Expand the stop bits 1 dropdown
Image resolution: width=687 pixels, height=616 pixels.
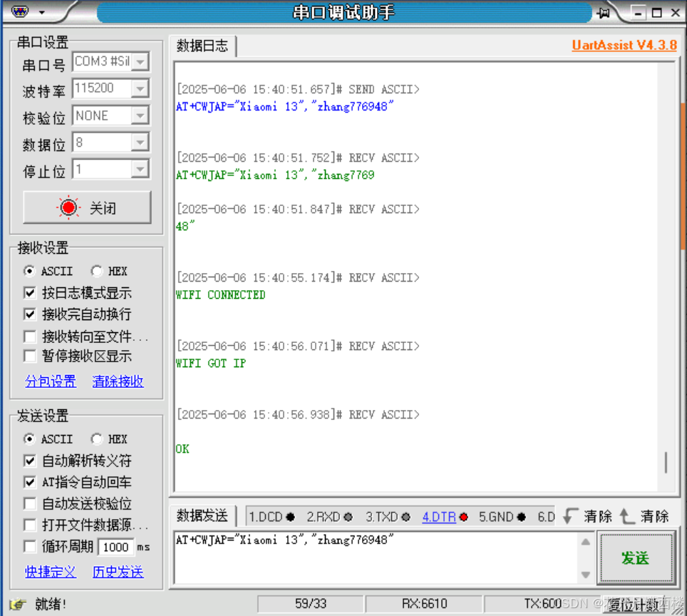click(x=140, y=169)
